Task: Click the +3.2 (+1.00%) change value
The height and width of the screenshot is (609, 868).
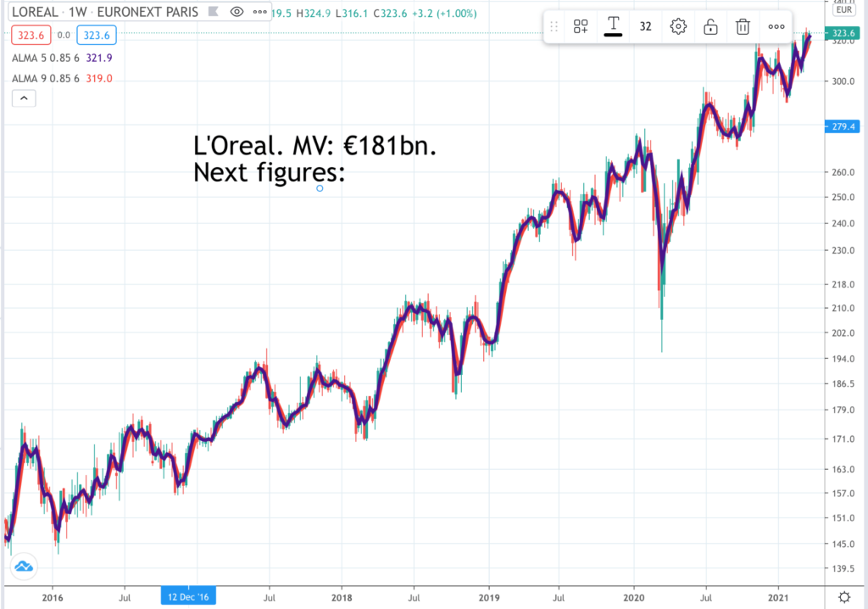Action: pos(444,14)
